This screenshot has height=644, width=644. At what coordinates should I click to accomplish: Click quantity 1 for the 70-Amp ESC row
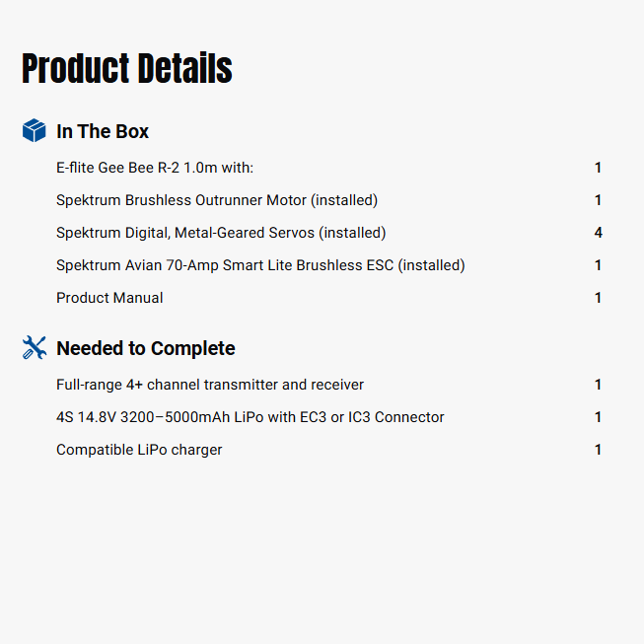pyautogui.click(x=598, y=265)
